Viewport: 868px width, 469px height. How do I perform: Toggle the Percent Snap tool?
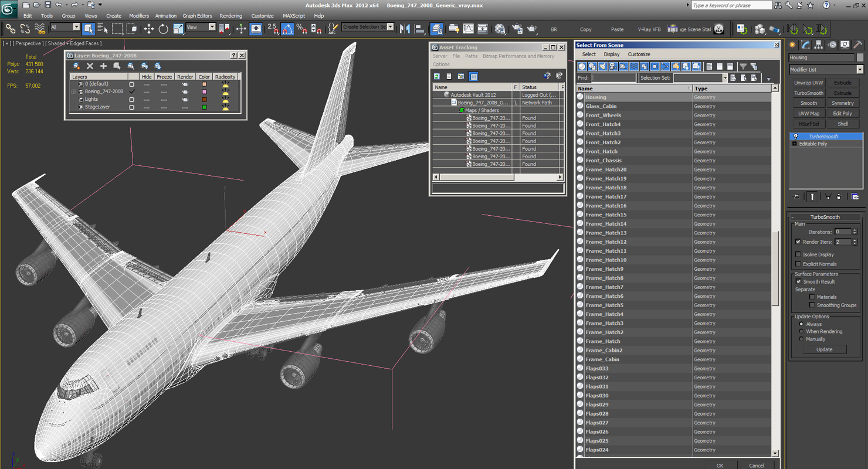(x=301, y=28)
